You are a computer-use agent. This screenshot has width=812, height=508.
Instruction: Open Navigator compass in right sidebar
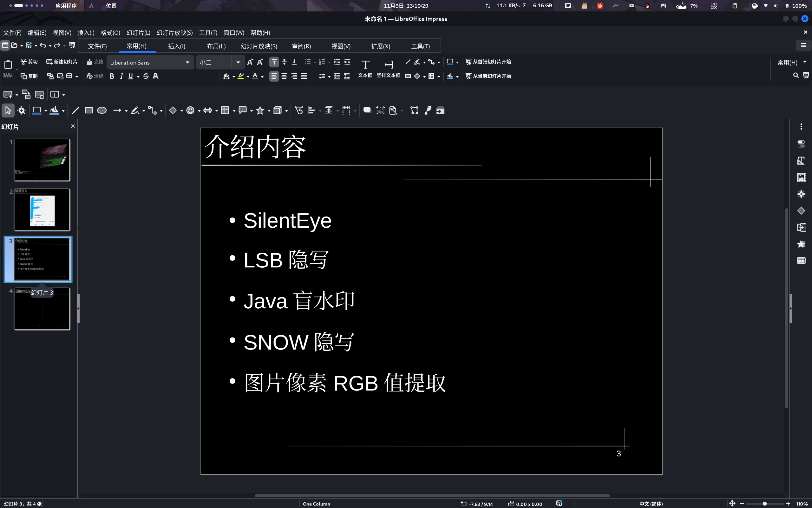[x=801, y=194]
